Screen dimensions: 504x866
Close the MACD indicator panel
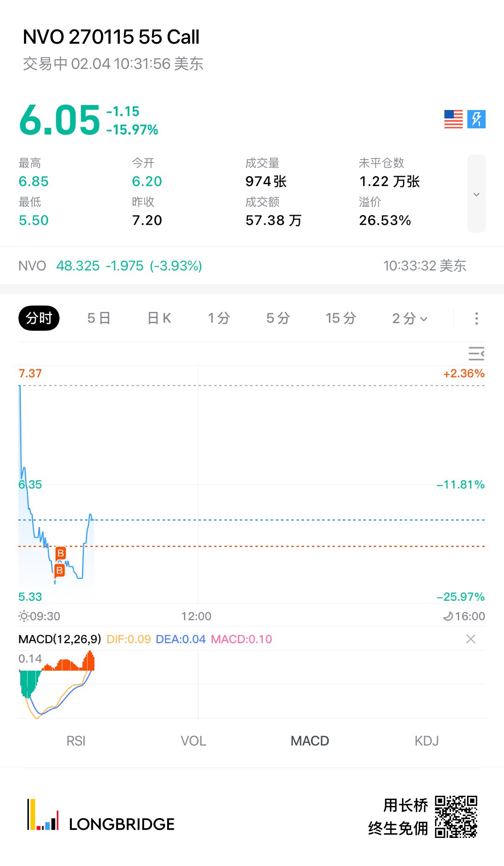pos(471,639)
